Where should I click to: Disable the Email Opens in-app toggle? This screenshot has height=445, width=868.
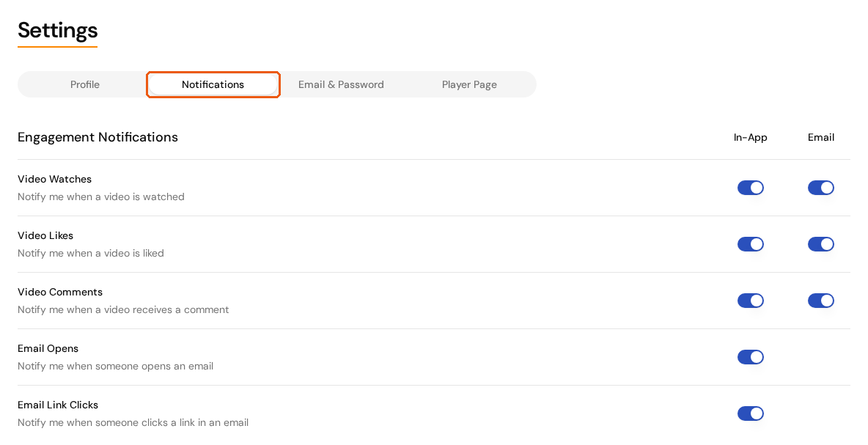[750, 357]
